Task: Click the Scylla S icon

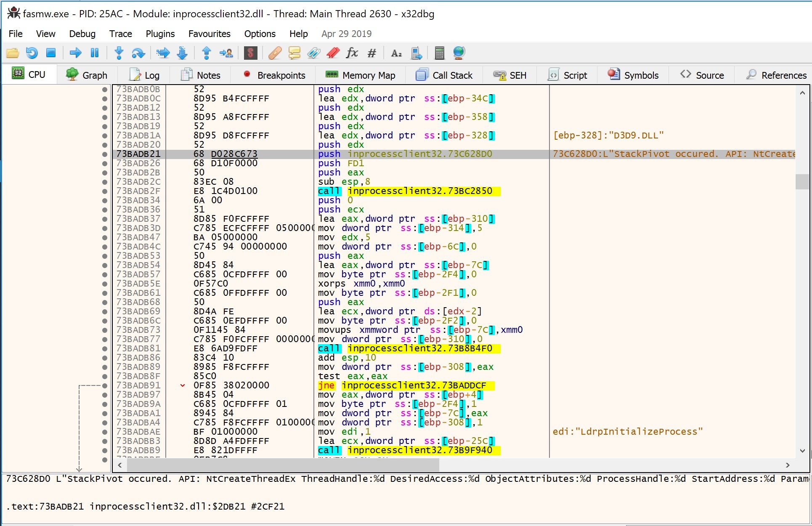Action: pyautogui.click(x=250, y=53)
